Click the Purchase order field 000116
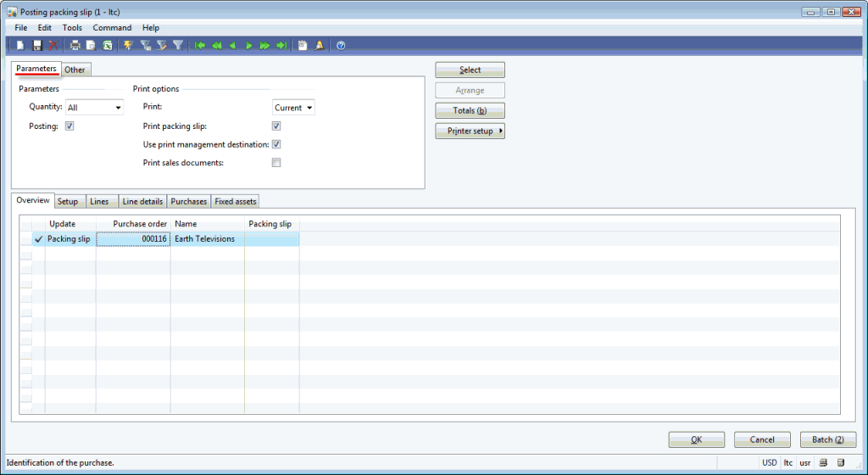Viewport: 868px width, 475px height. tap(133, 239)
